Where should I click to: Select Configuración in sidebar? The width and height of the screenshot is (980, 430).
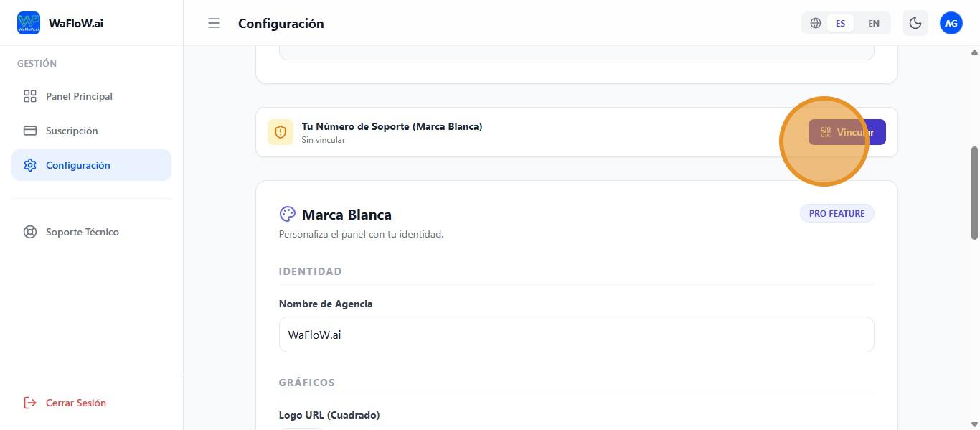point(78,165)
